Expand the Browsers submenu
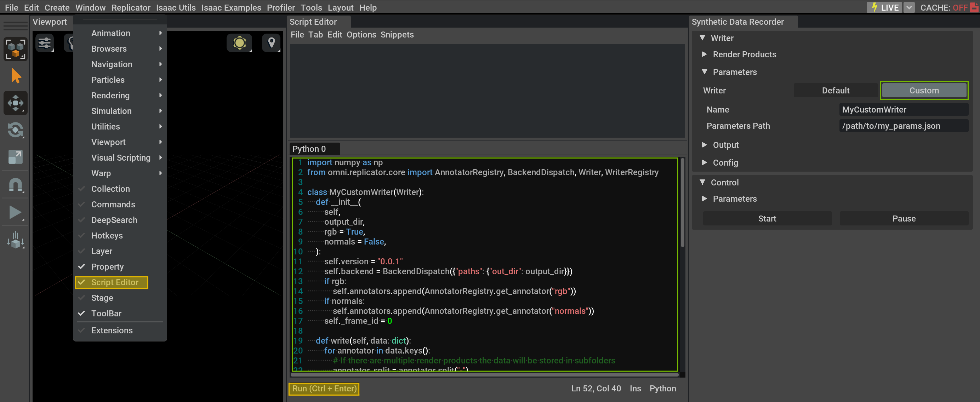This screenshot has width=980, height=402. 120,49
